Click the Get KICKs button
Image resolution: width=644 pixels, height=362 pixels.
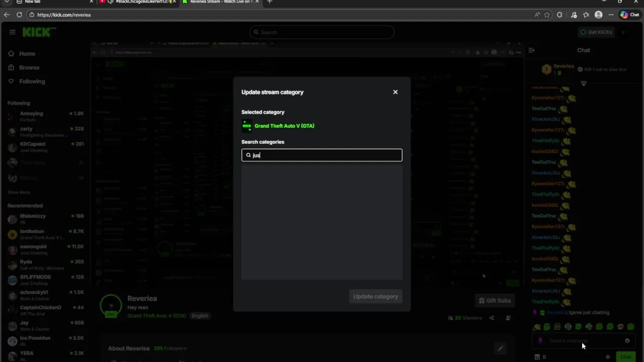(596, 32)
